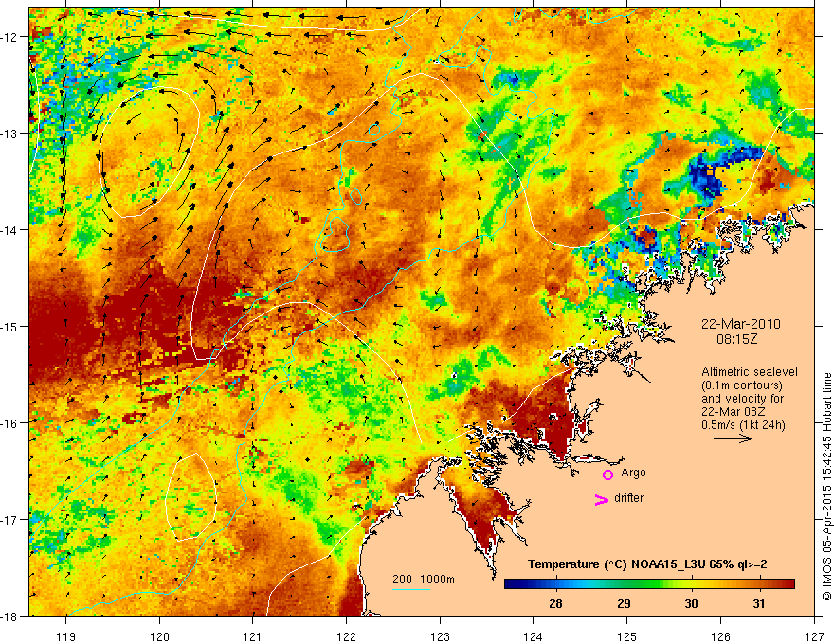The width and height of the screenshot is (834, 644).
Task: Click the longitude 121 axis label
Action: 253,636
